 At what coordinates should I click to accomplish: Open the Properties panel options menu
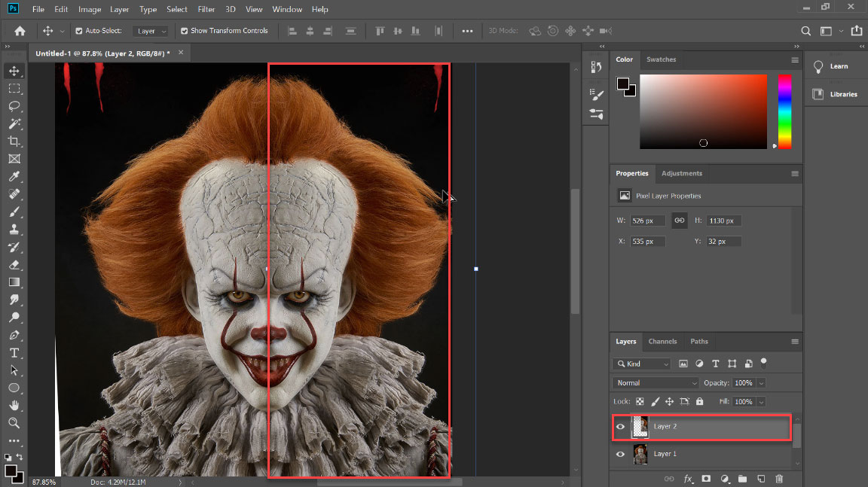point(795,174)
